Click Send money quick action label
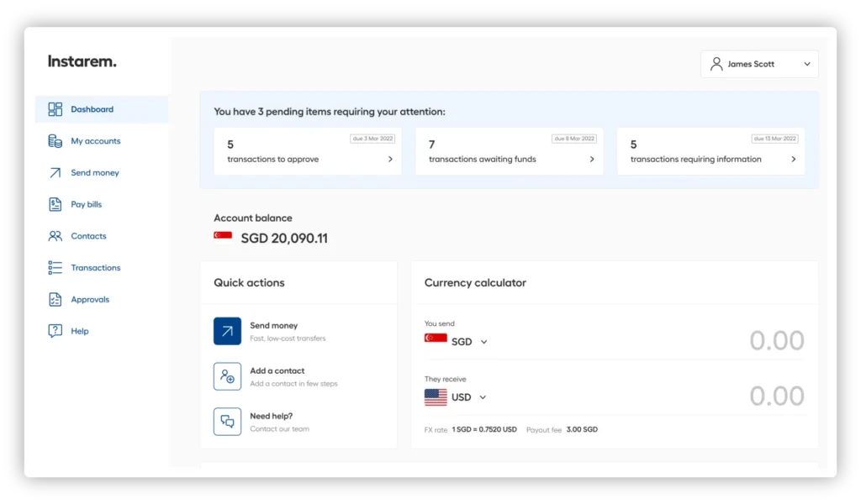 pos(273,326)
